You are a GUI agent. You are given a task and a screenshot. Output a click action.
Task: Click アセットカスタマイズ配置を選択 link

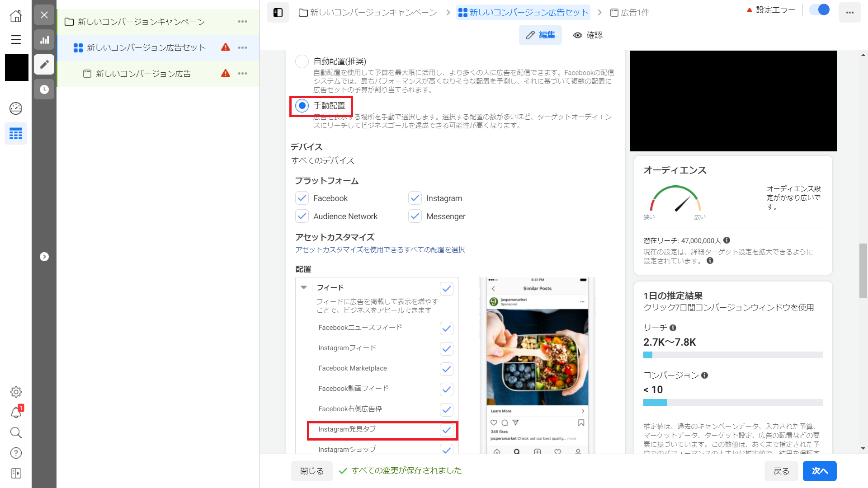[380, 250]
